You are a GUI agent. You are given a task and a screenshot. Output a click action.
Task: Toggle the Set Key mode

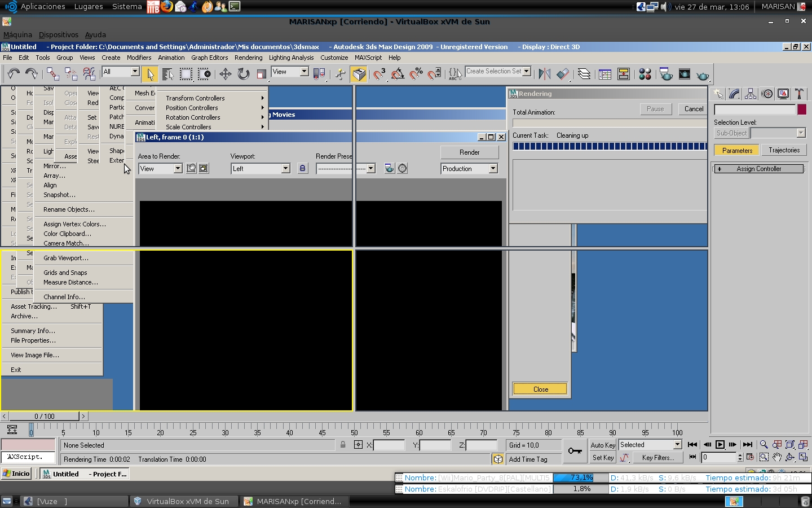[x=603, y=458]
